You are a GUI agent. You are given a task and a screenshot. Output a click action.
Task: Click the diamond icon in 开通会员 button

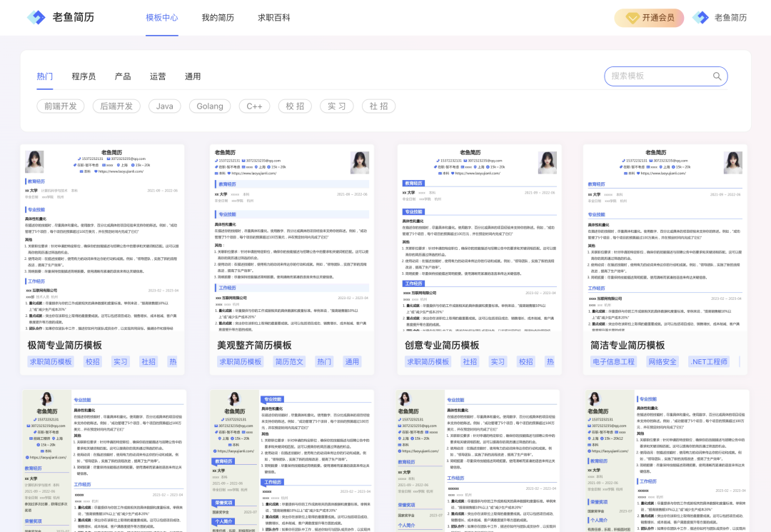click(x=633, y=18)
